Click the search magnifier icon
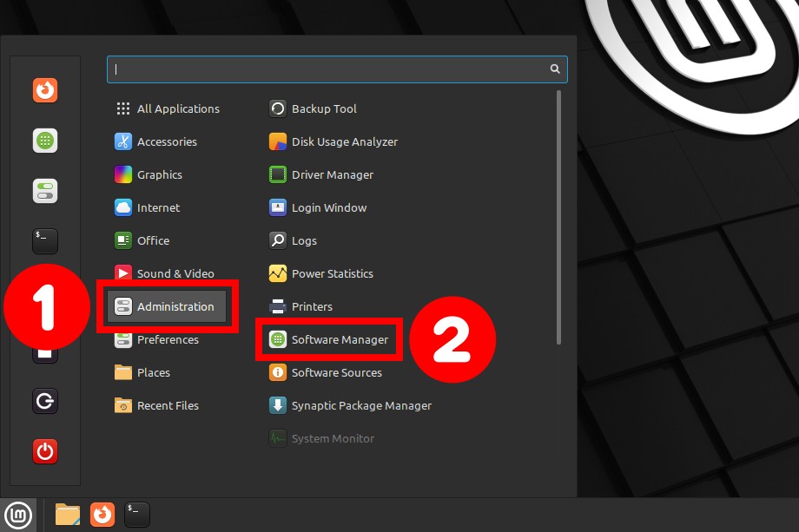The height and width of the screenshot is (532, 799). 555,69
